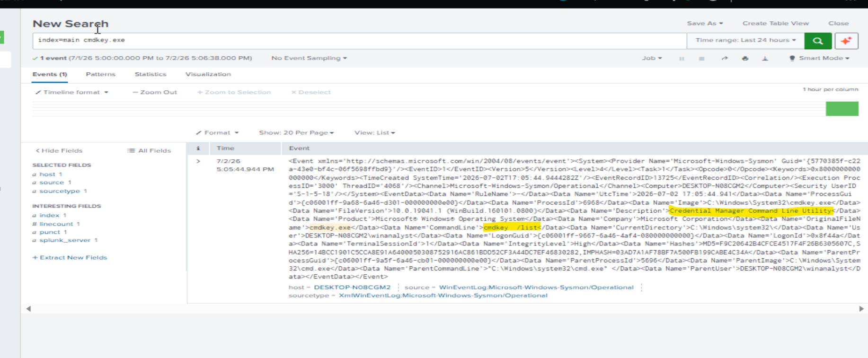This screenshot has width=868, height=358.
Task: Open the host selected field
Action: pyautogui.click(x=47, y=174)
